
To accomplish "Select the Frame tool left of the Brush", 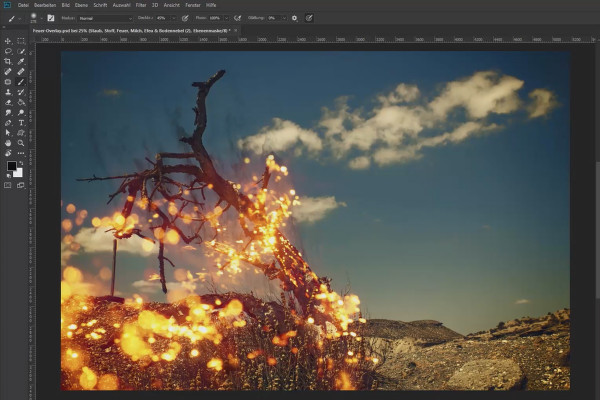I will pos(8,82).
